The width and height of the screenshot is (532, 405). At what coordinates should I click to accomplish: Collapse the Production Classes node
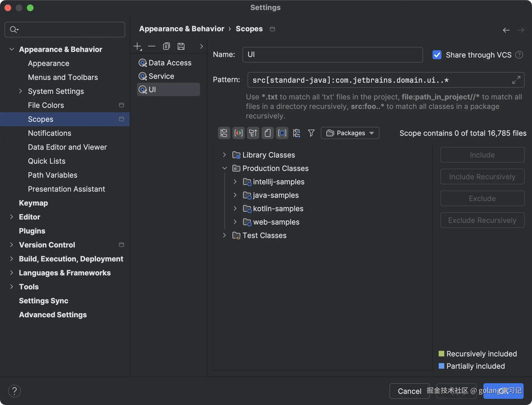[224, 168]
